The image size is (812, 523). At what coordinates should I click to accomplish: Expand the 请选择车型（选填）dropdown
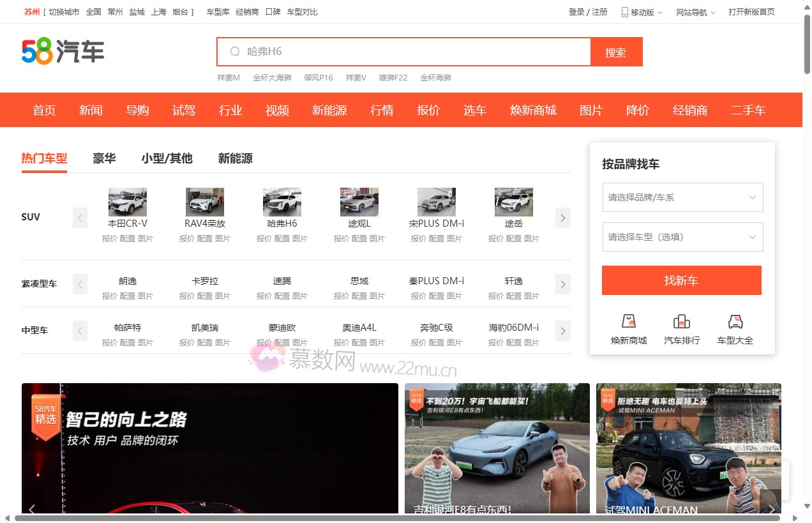(682, 236)
